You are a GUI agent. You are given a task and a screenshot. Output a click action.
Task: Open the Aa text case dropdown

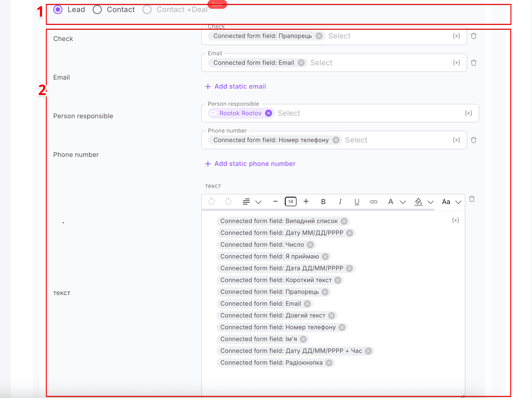coord(452,202)
